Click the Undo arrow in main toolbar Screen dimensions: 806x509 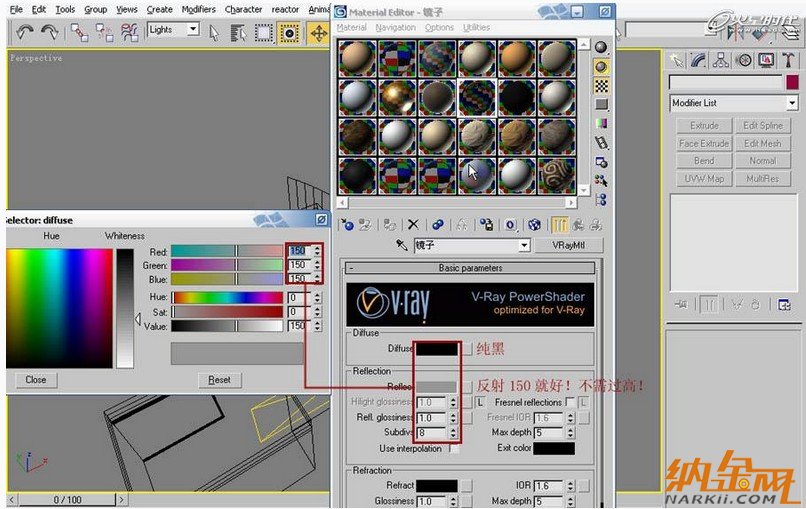25,32
